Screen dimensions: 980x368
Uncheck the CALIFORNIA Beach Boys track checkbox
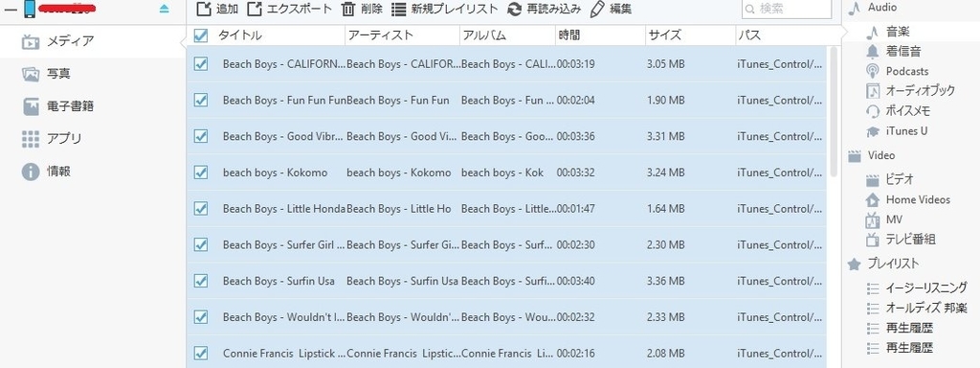[201, 64]
